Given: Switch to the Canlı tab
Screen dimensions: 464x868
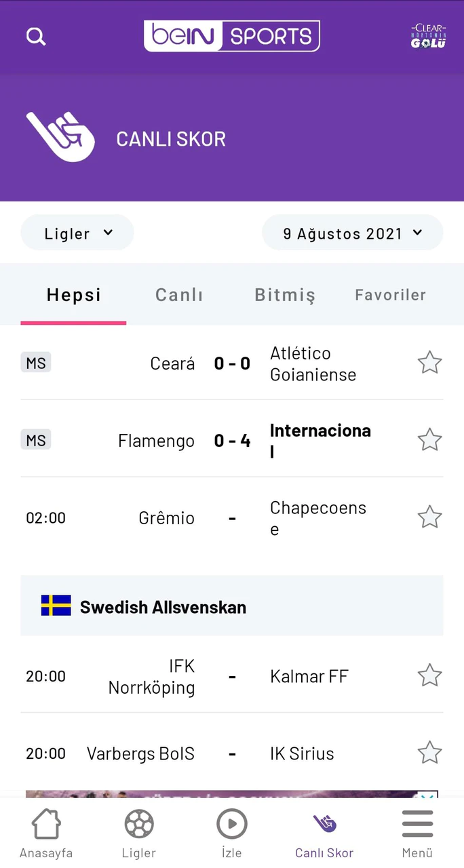Looking at the screenshot, I should coord(179,294).
